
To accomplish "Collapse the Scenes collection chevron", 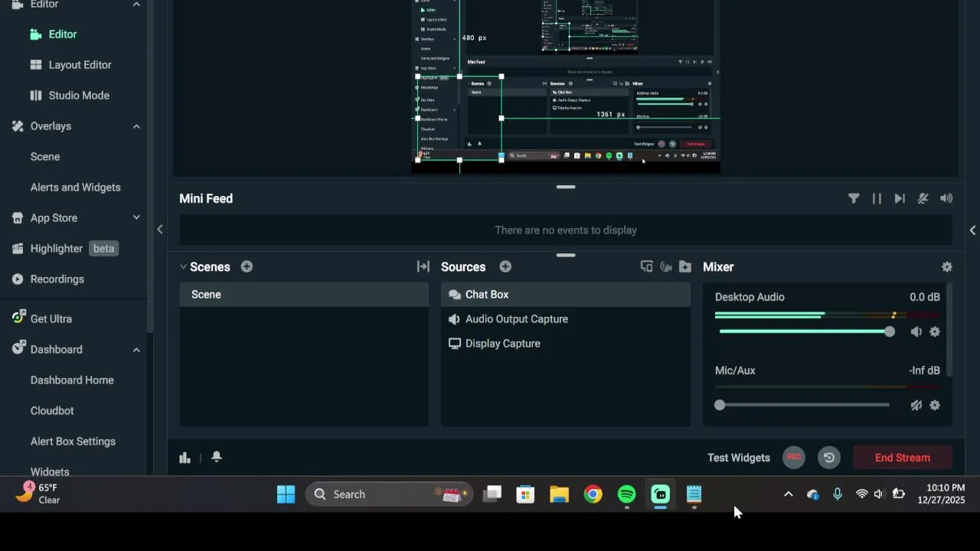I will pyautogui.click(x=183, y=267).
